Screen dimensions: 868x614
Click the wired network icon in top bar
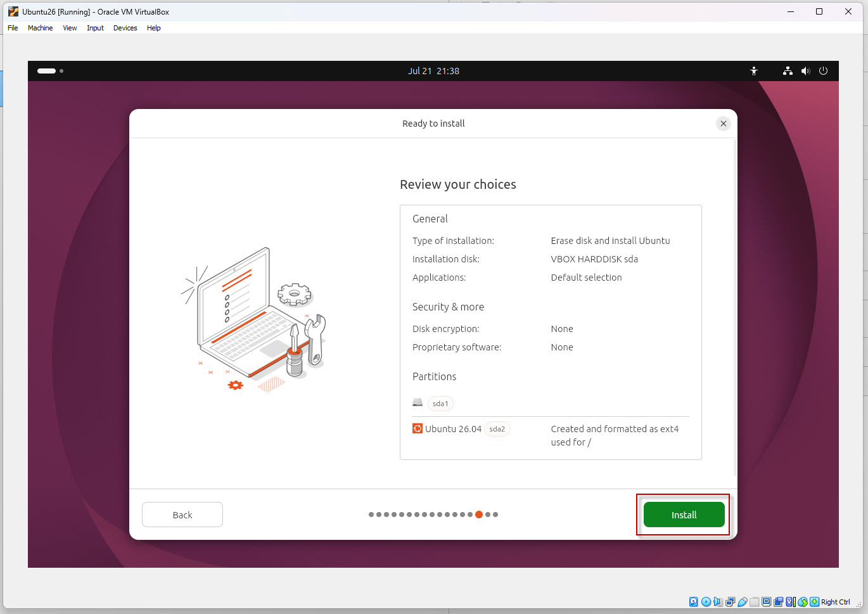[x=788, y=71]
